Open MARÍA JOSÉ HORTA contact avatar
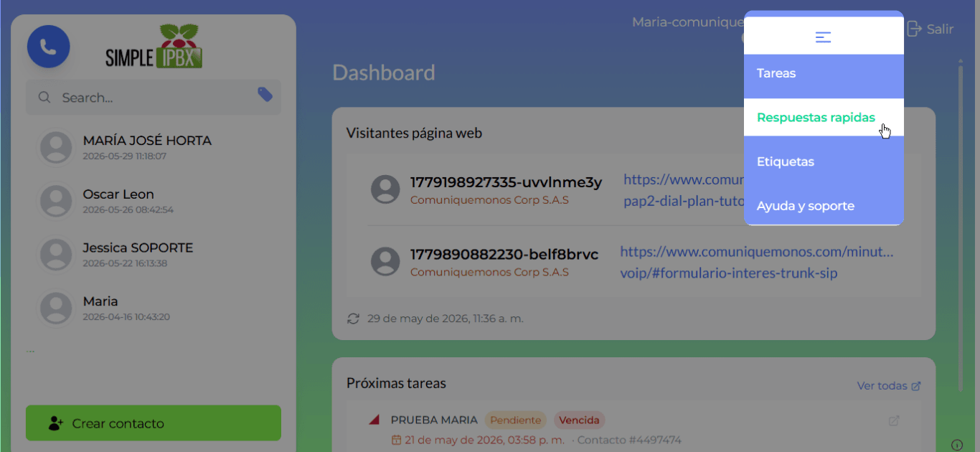Screen dimensions: 980x452 tap(56, 147)
